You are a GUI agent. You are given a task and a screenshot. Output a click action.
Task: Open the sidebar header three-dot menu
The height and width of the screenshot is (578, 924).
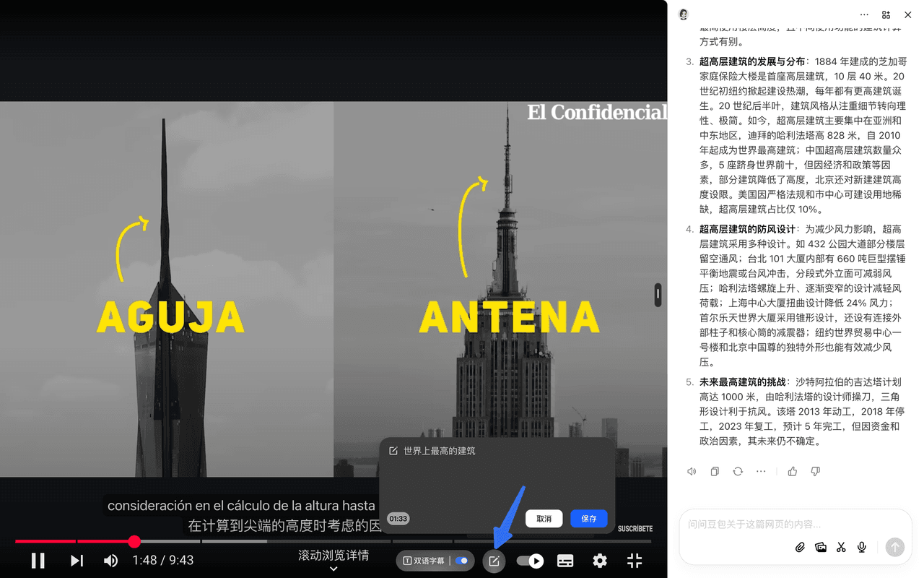pyautogui.click(x=864, y=14)
